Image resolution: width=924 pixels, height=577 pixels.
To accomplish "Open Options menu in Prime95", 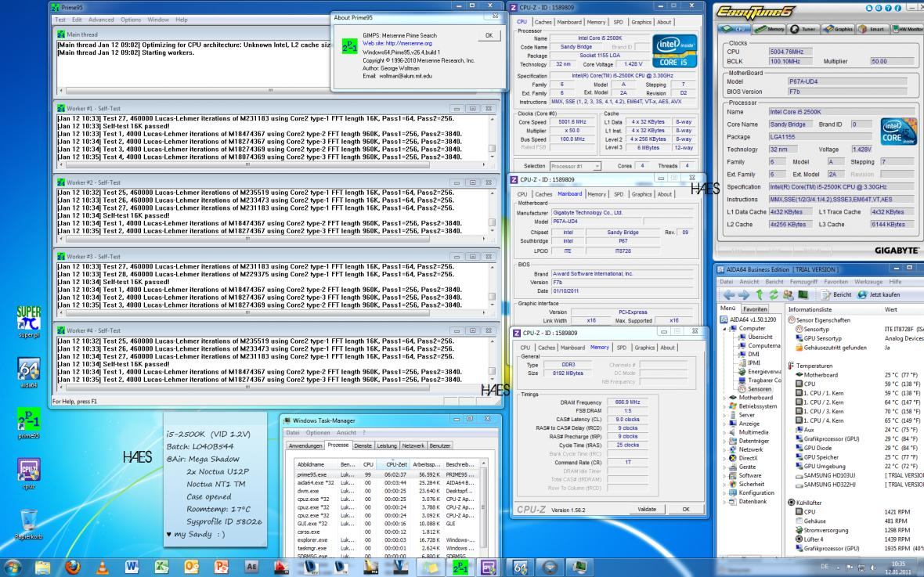I will coord(131,20).
